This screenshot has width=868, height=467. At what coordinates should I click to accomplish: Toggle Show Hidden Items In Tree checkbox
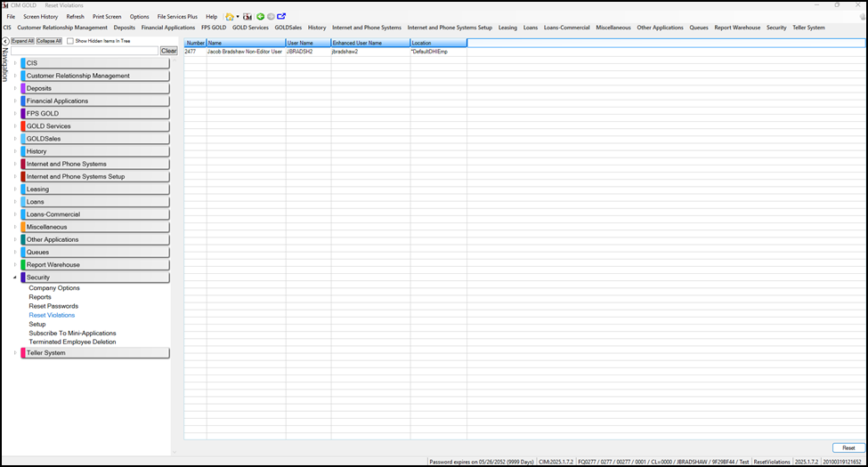[x=70, y=41]
